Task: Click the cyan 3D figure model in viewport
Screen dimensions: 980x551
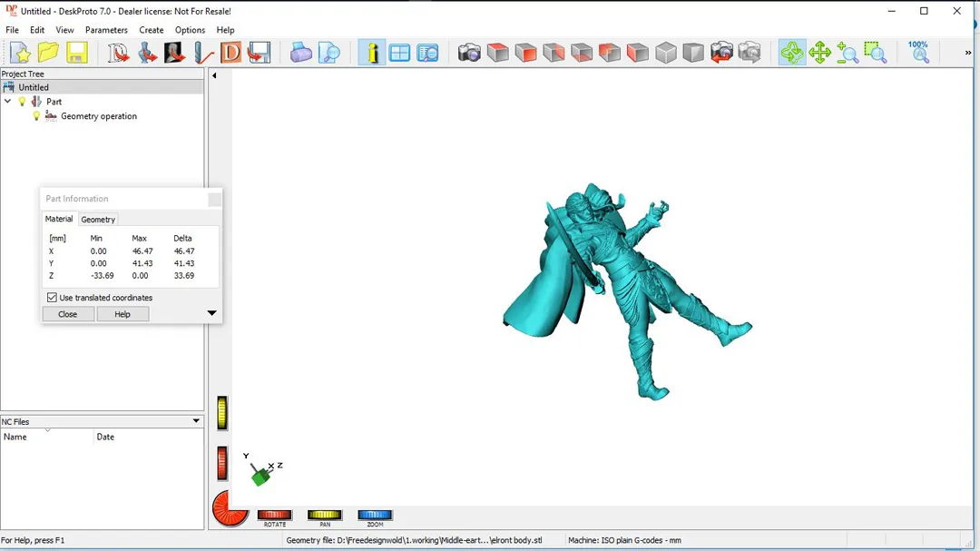Action: coord(628,291)
